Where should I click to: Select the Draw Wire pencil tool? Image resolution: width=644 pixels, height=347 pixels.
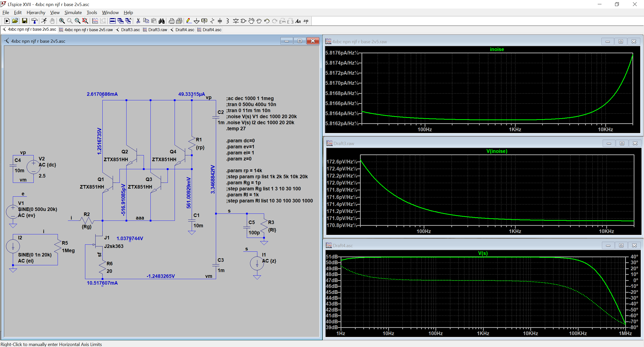point(189,21)
